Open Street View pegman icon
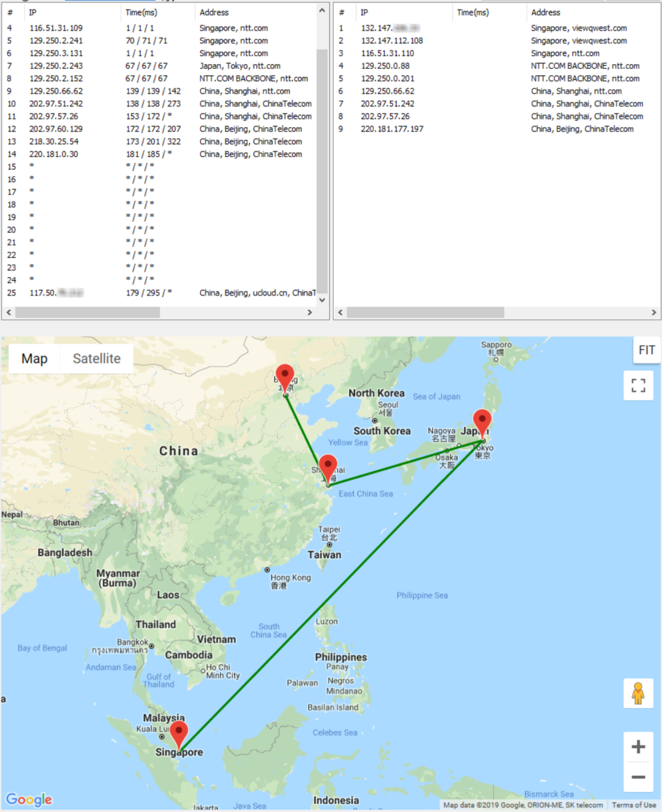662x812 pixels. coord(638,693)
